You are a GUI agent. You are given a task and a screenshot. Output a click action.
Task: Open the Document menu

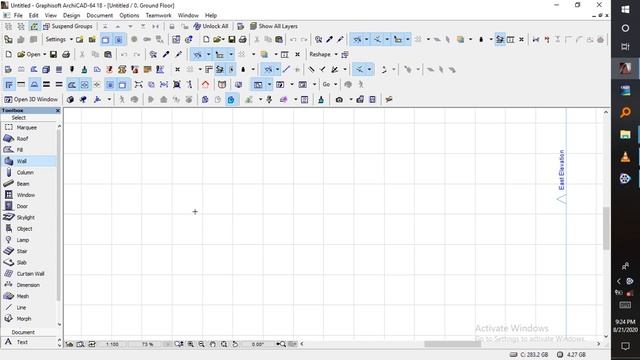100,15
